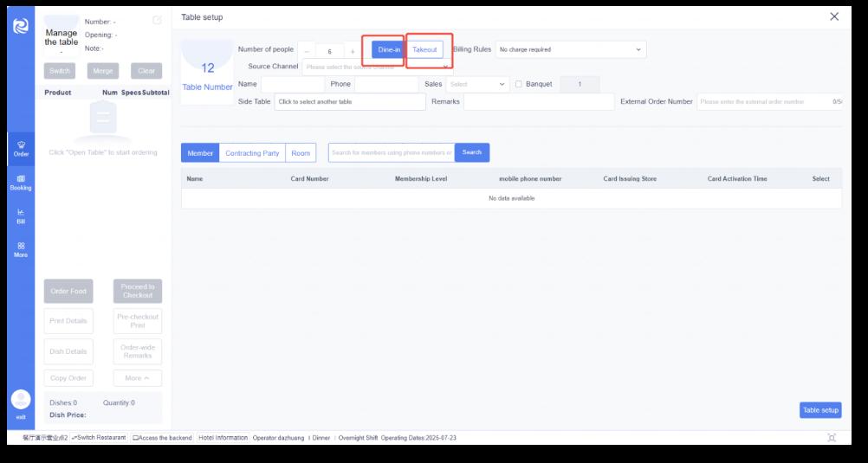
Task: Go to Booking in the sidebar
Action: click(x=21, y=182)
